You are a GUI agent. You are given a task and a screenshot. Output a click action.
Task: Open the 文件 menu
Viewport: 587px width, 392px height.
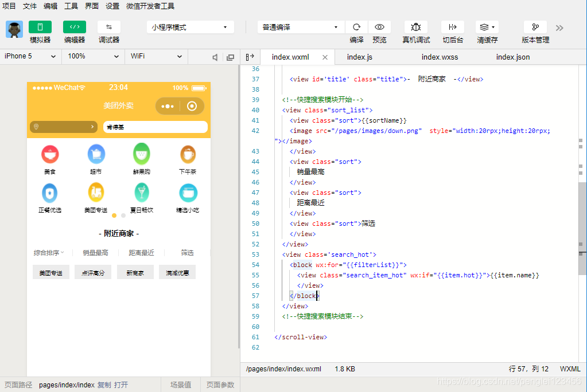30,6
